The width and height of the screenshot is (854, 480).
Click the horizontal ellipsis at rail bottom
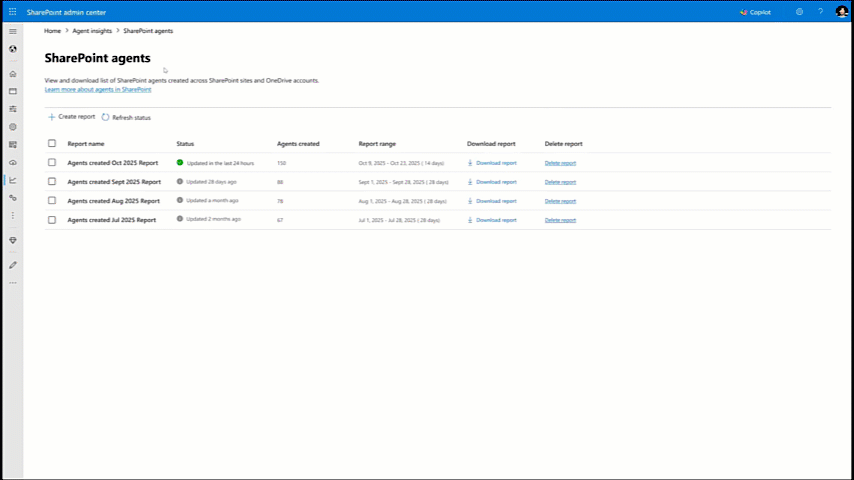(x=13, y=283)
